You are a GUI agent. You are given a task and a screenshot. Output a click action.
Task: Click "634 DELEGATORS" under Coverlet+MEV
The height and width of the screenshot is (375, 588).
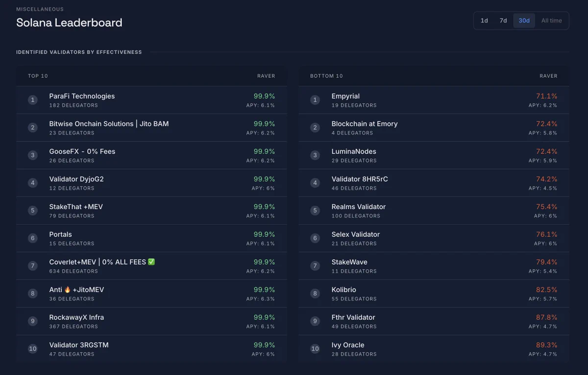pos(73,271)
